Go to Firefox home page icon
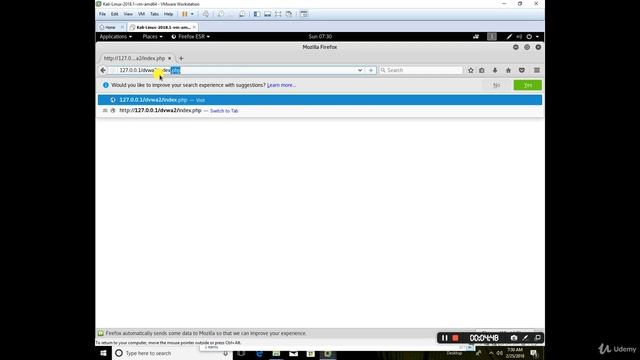Screen dimensions: 640x360 [x=508, y=70]
